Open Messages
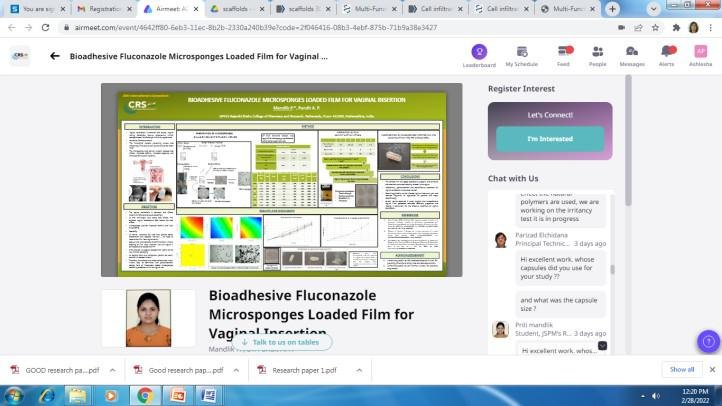 pos(632,56)
